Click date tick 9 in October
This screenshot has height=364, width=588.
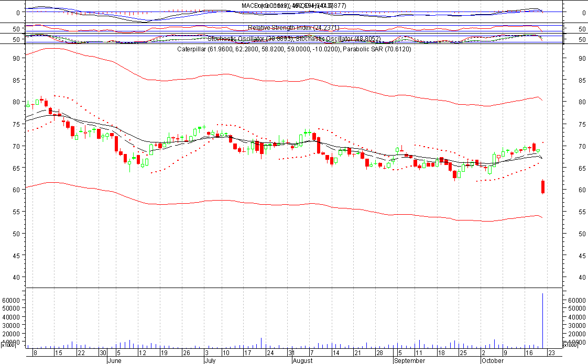[505, 353]
